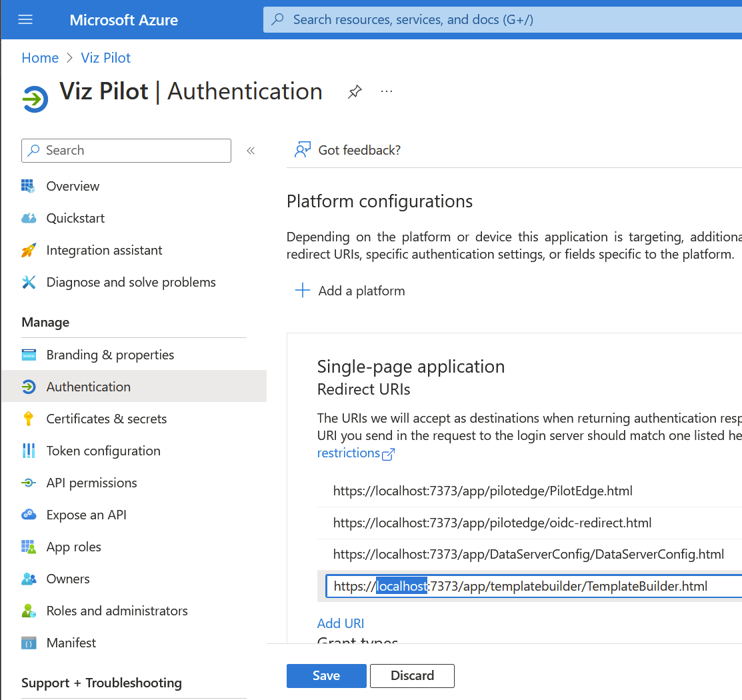Focus the top Azure search resources box
Image resolution: width=742 pixels, height=700 pixels.
(x=500, y=19)
